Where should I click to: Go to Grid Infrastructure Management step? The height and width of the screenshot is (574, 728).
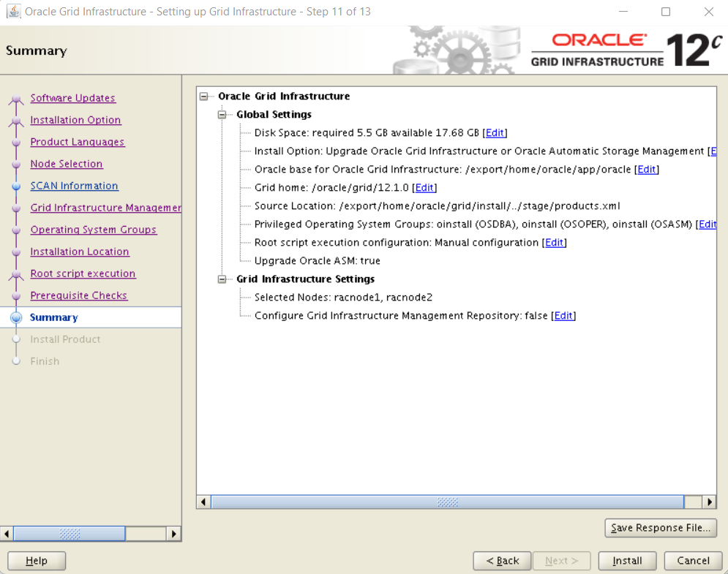(106, 208)
